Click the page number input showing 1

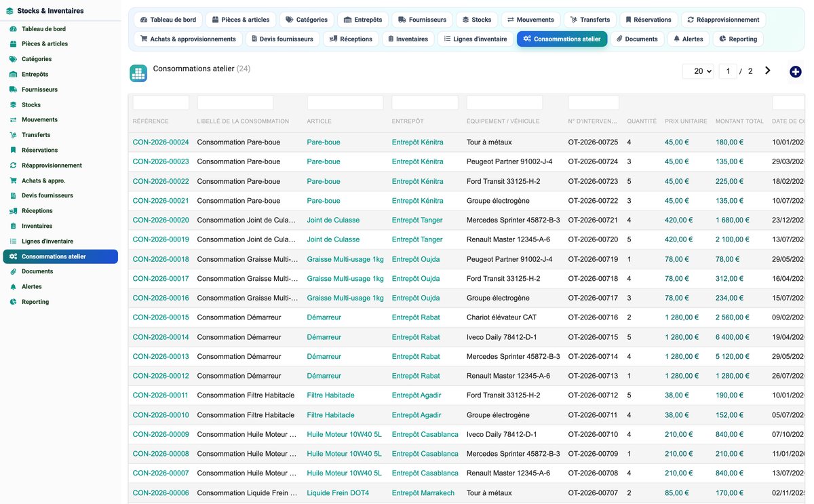(728, 71)
